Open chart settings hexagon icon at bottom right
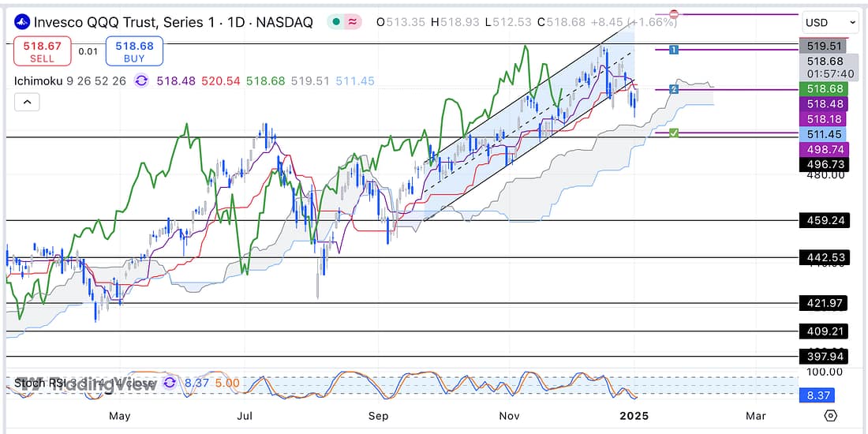 [x=830, y=415]
